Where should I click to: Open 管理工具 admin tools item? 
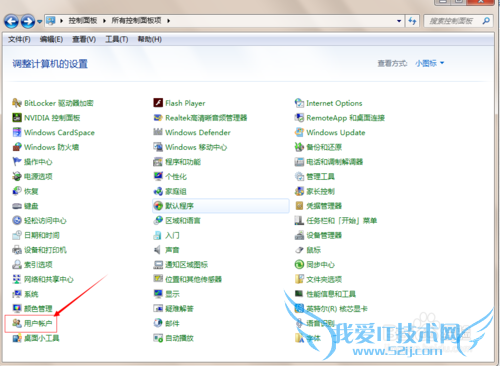pos(315,176)
